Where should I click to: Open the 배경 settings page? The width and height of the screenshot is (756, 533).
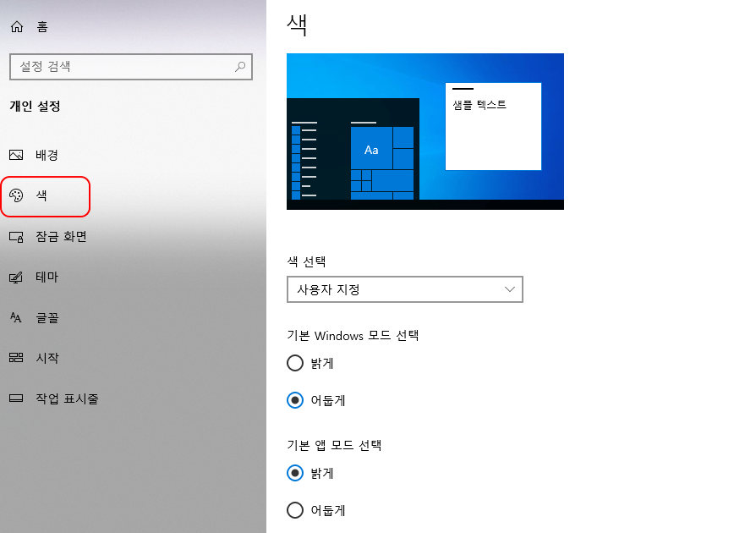[47, 155]
